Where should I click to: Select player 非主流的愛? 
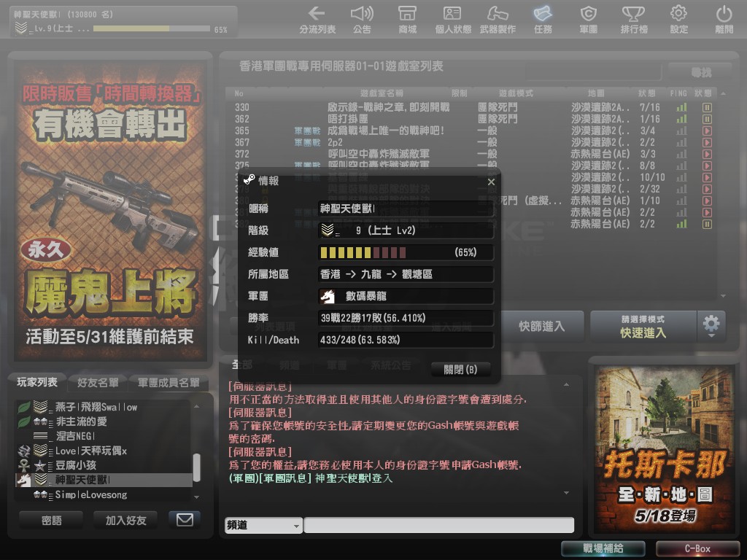click(104, 421)
